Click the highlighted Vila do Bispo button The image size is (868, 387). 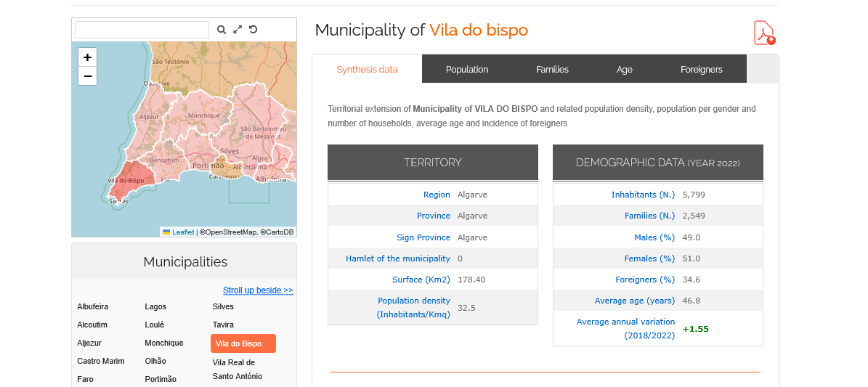click(243, 343)
